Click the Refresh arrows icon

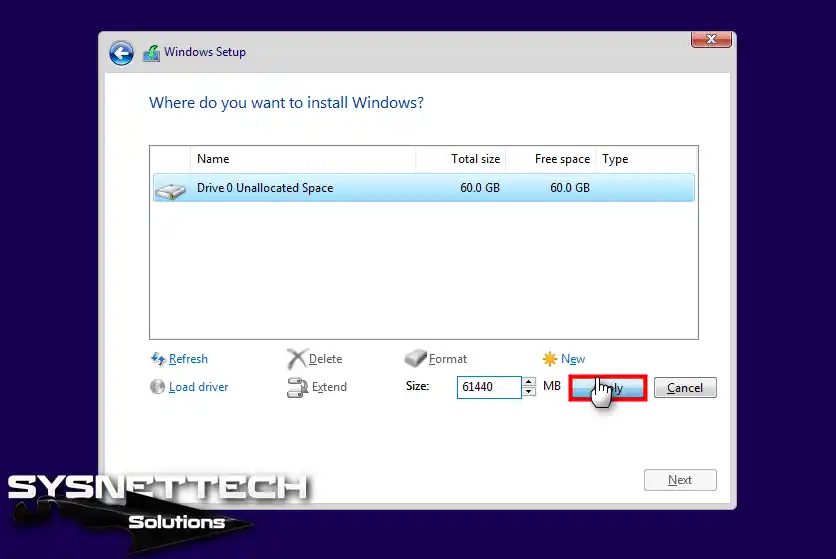[157, 359]
